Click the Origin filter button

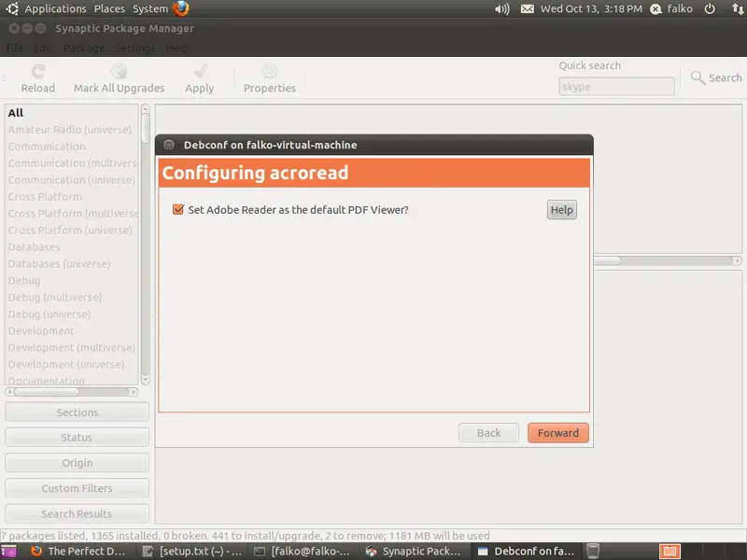coord(78,463)
